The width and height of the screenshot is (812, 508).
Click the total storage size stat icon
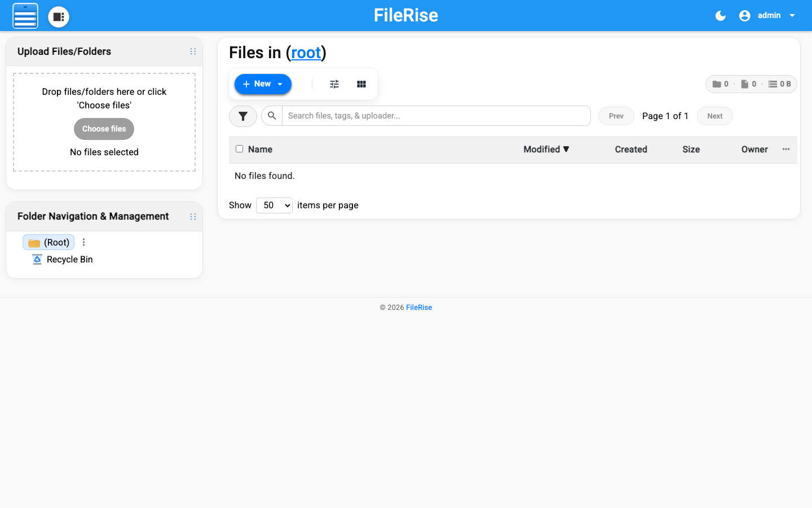773,84
